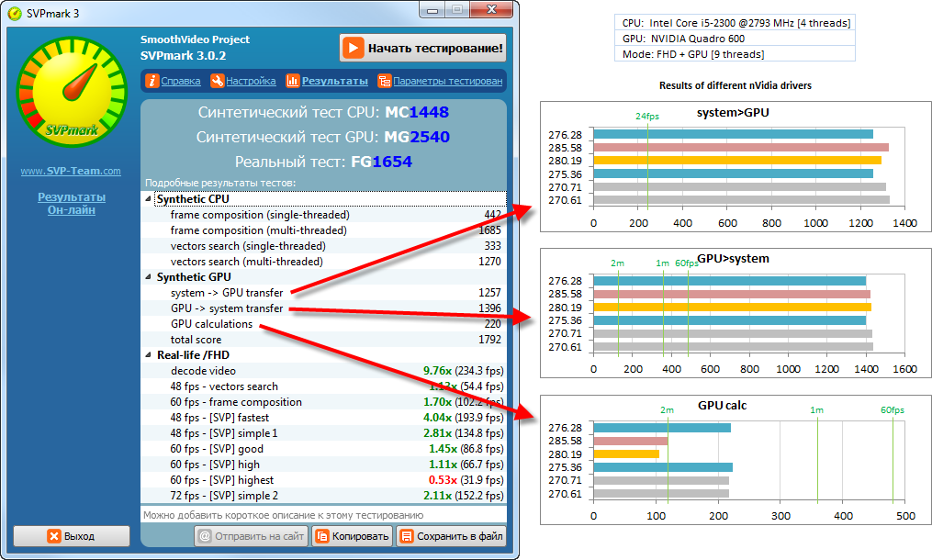Viewport: 932px width, 560px height.
Task: Switch to the Справка help tab
Action: pyautogui.click(x=180, y=81)
